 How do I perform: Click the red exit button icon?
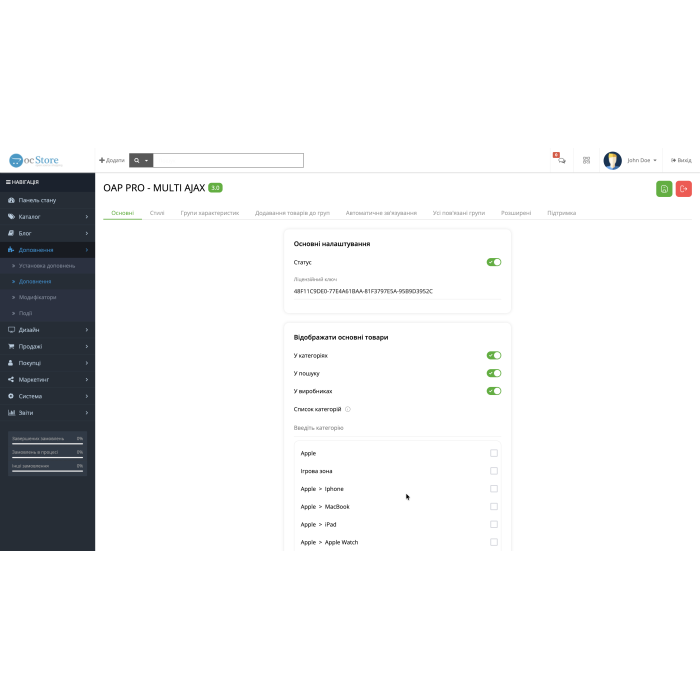683,189
